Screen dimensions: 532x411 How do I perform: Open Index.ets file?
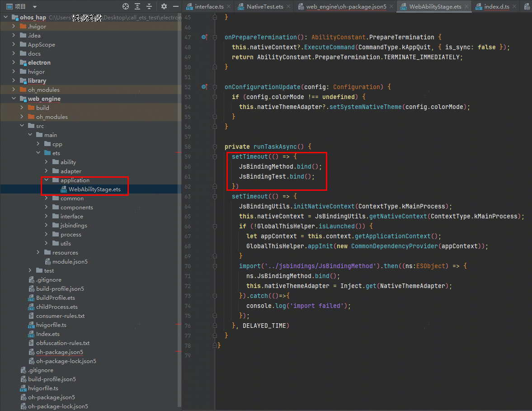[48, 334]
